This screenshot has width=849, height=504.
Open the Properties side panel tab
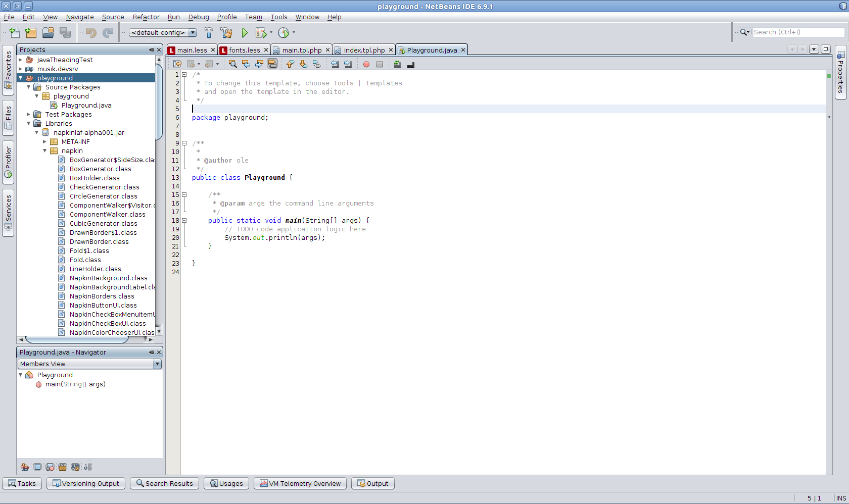point(840,72)
